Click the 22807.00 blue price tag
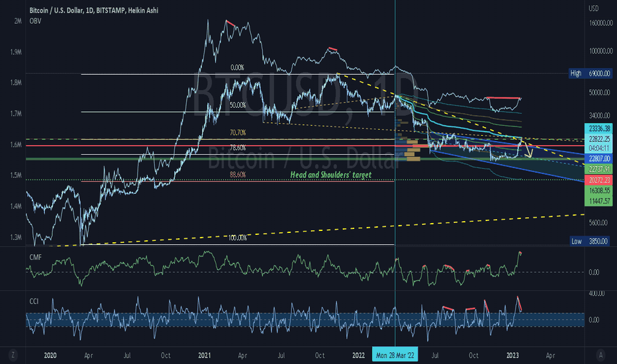 click(x=599, y=159)
